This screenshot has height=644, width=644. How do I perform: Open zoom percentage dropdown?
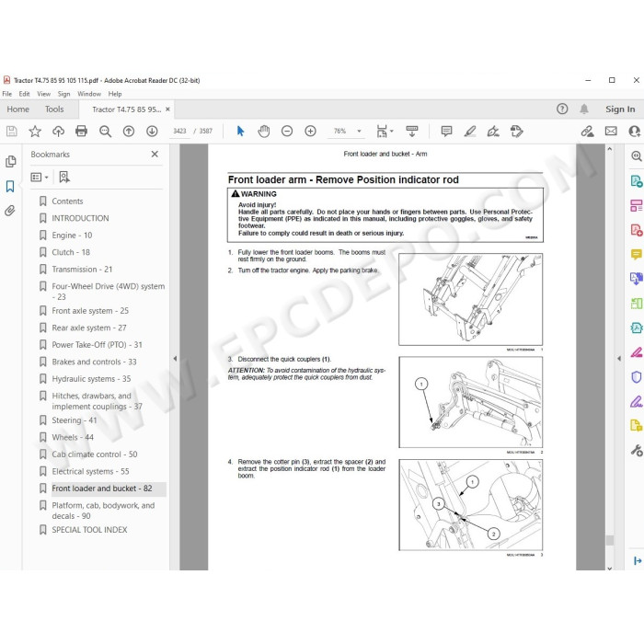(x=359, y=131)
